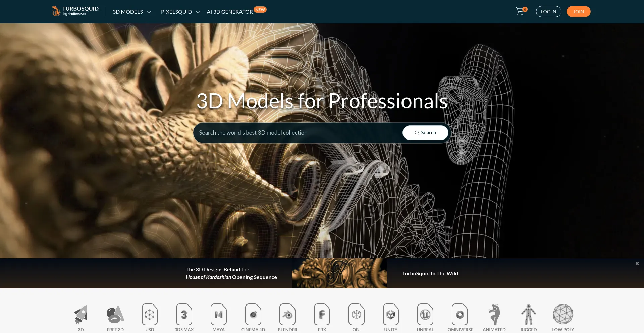Open the Low Poly category icon
Screen dimensions: 644x333
(x=563, y=314)
